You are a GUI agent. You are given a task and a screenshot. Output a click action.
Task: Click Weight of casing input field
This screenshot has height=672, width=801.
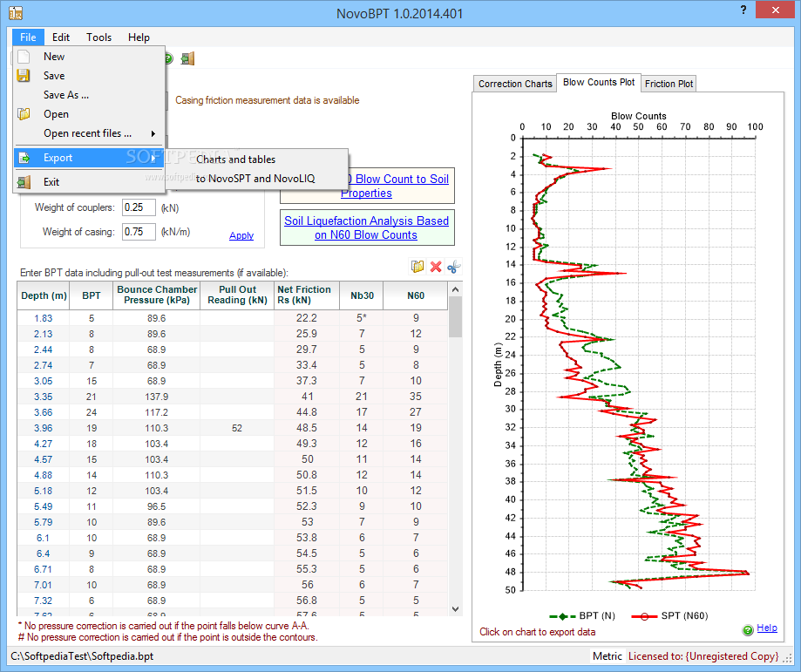tap(139, 232)
